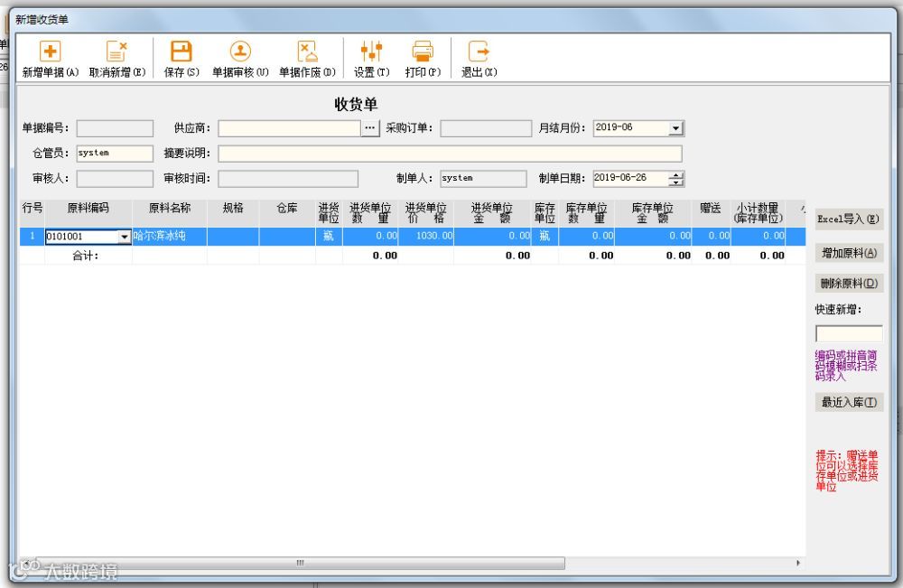Click into the 供应商 field

pos(289,128)
